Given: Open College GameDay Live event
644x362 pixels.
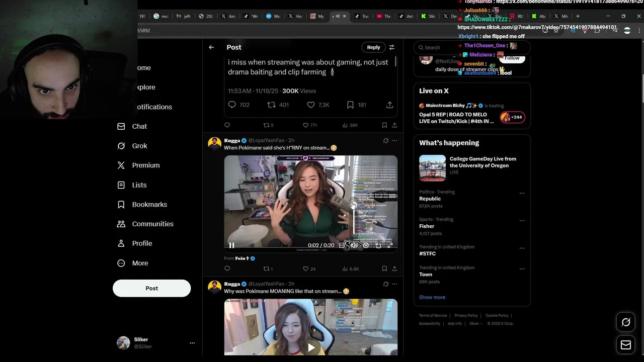Looking at the screenshot, I should click(472, 167).
